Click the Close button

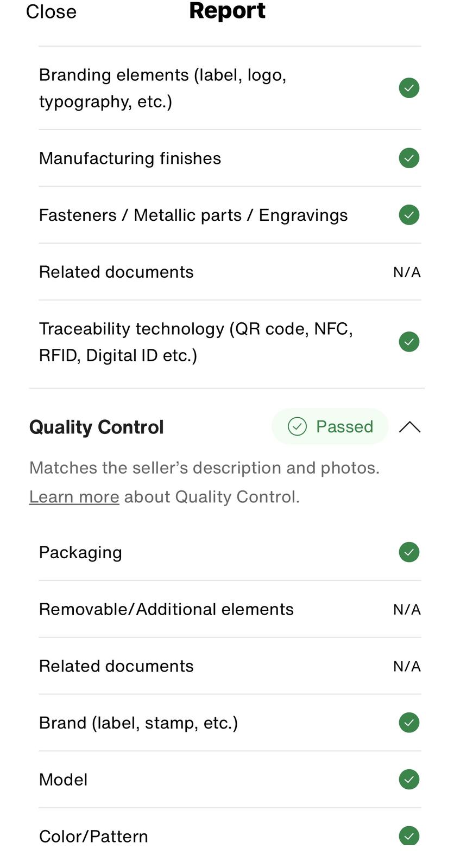[51, 12]
